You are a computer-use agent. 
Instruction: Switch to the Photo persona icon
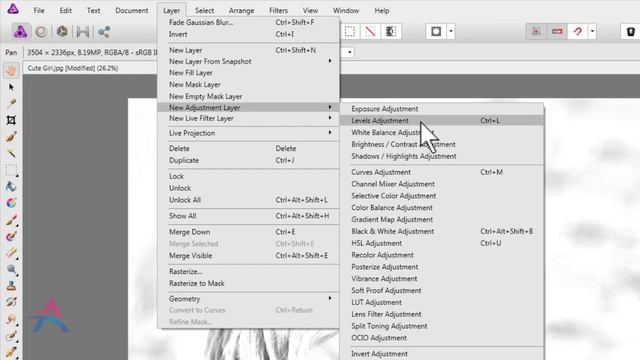pyautogui.click(x=20, y=32)
